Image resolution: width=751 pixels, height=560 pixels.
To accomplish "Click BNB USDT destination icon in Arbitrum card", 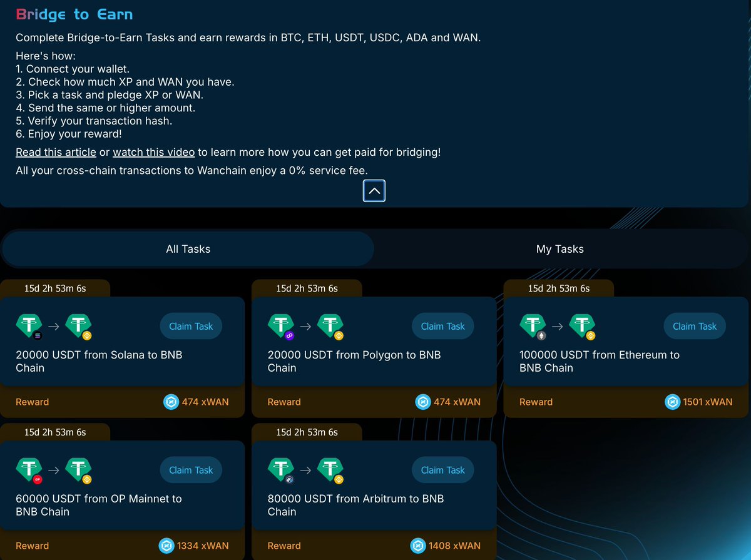I will [330, 470].
